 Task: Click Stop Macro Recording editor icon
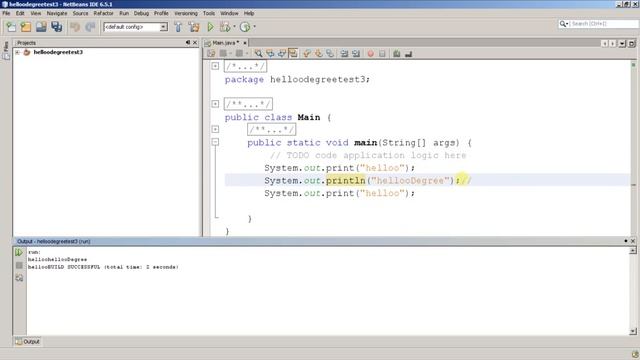[382, 53]
